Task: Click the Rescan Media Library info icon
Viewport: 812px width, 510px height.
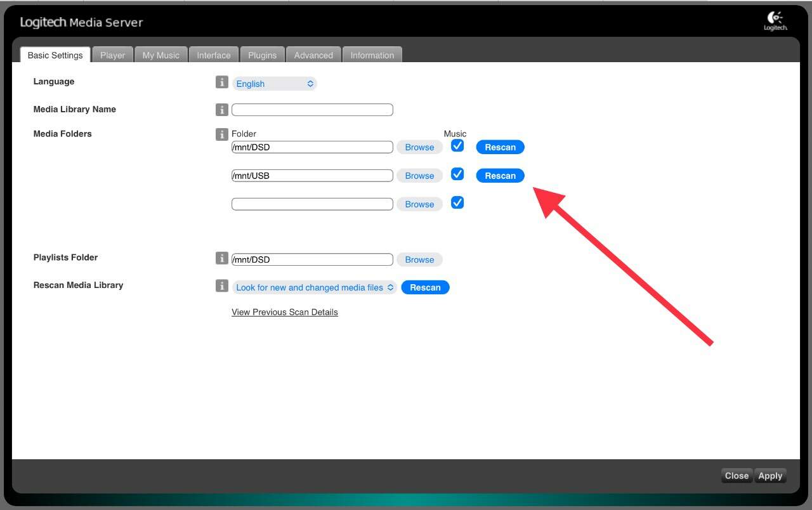Action: tap(221, 285)
